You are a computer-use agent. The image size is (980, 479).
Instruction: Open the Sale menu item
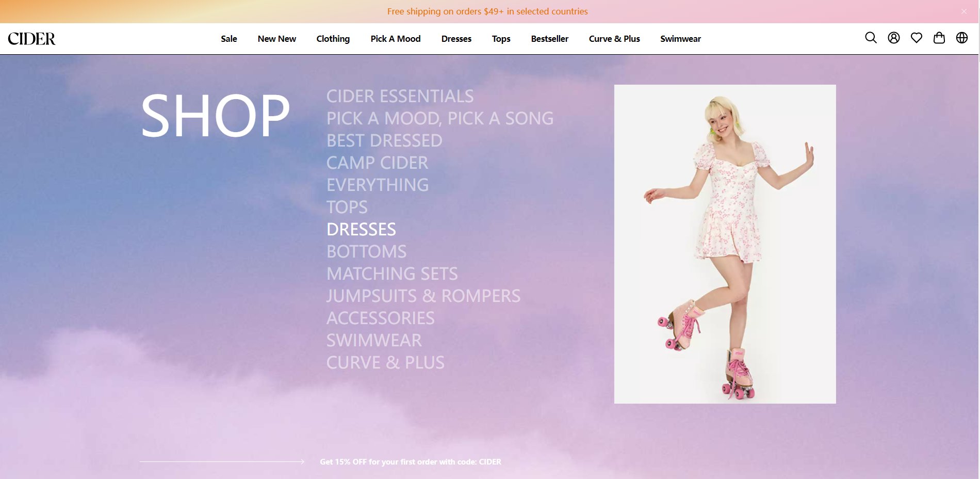pos(228,39)
